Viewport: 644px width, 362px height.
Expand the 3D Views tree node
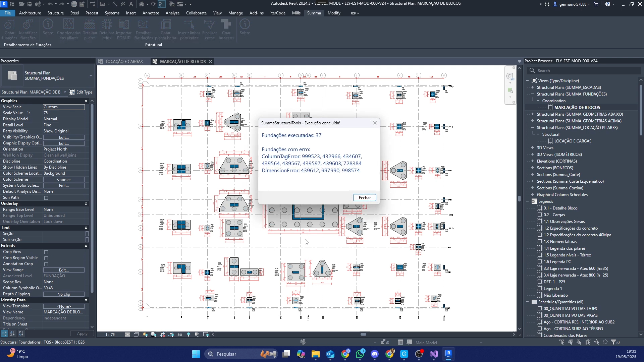click(x=533, y=148)
